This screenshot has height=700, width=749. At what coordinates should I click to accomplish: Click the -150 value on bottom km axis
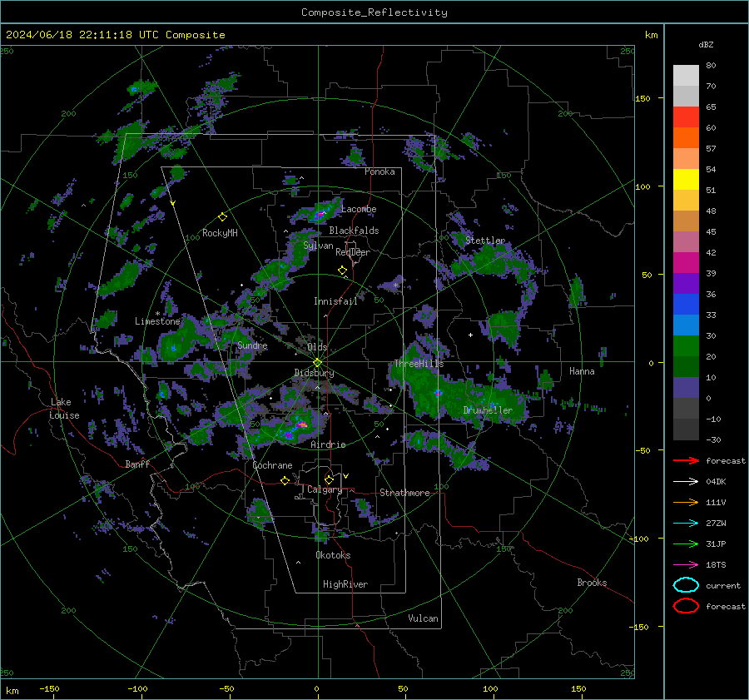pos(49,688)
